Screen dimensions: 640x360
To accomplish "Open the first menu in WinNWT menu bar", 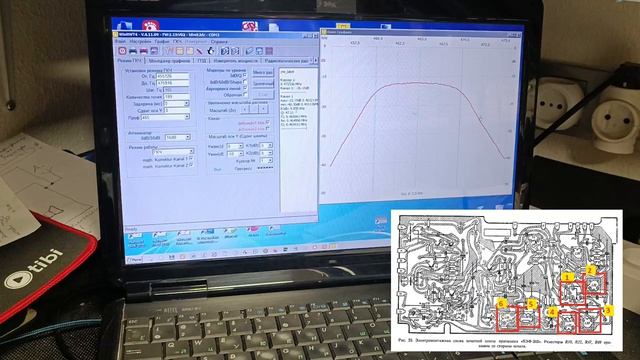I will 120,42.
